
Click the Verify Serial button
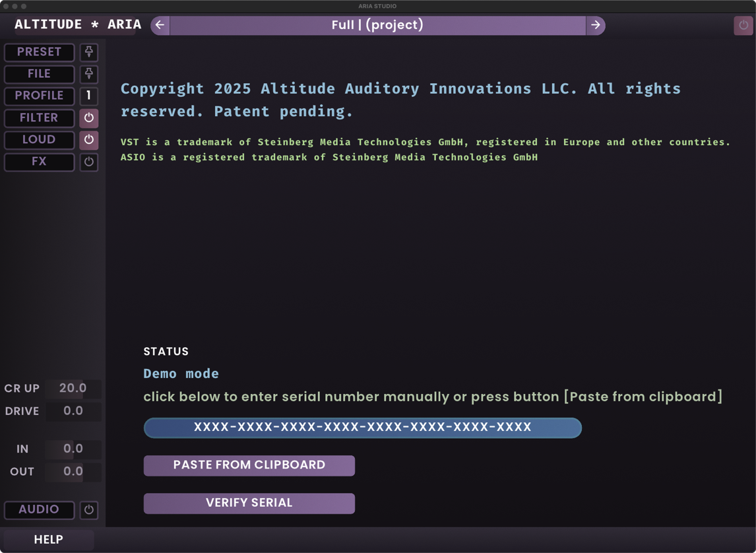click(249, 503)
